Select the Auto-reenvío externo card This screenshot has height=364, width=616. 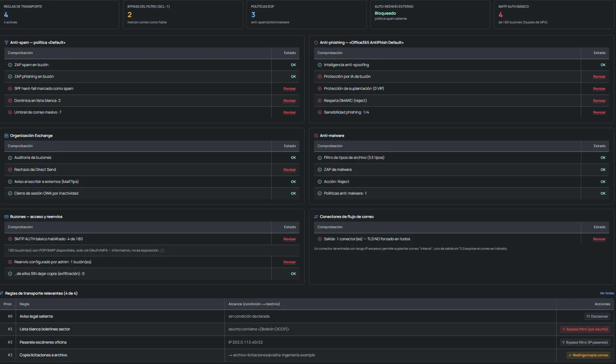(430, 15)
